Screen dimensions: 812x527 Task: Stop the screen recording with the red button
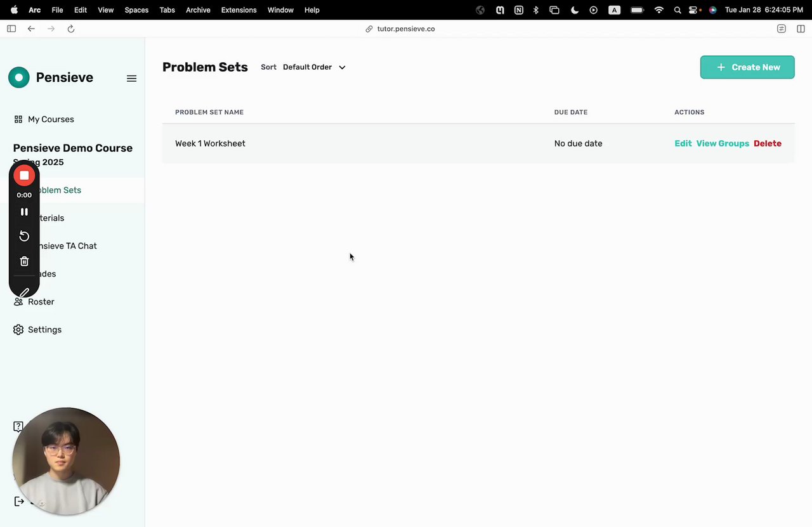pos(24,176)
